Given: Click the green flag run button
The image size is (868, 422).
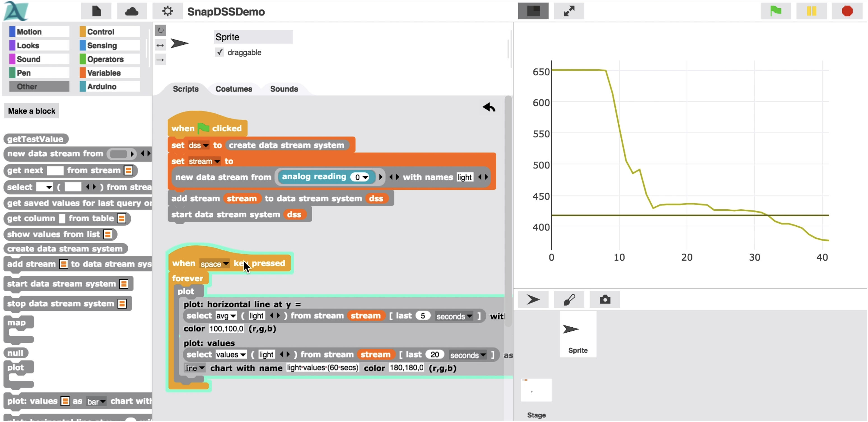Looking at the screenshot, I should 775,11.
